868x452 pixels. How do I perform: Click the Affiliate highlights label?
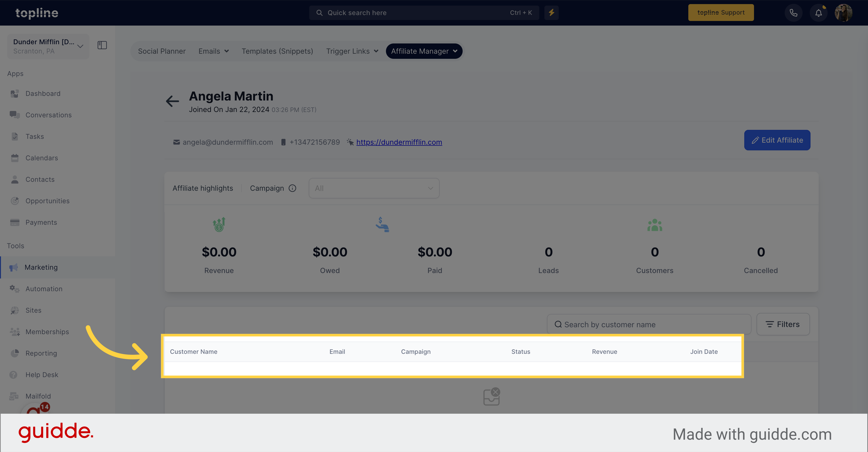pyautogui.click(x=202, y=188)
